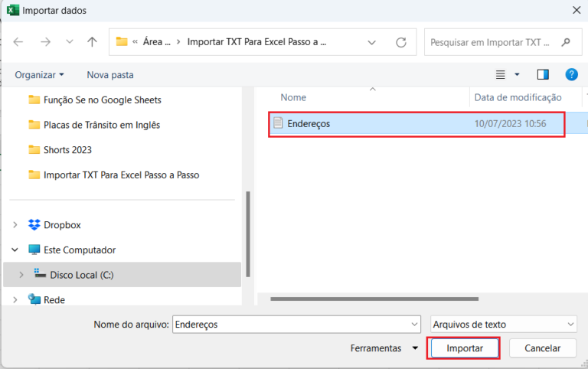Click the Back navigation arrow

coord(19,42)
